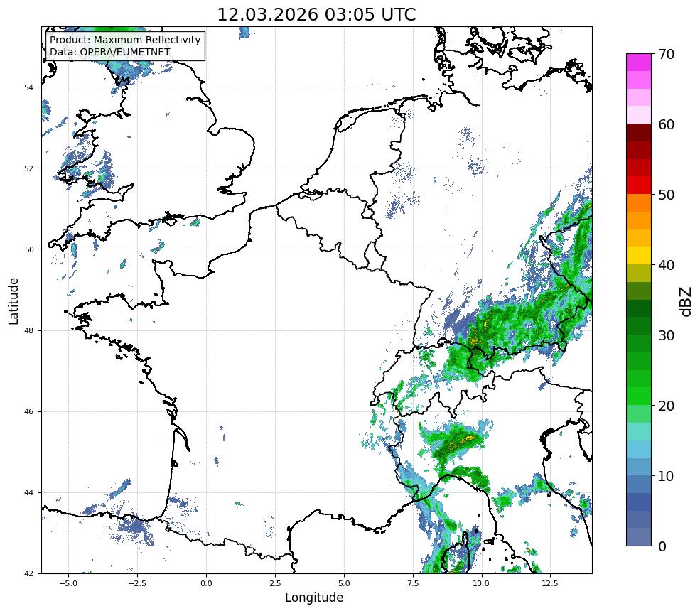Viewport: 700px width, 611px height.
Task: Click the magenta top swatch of colorbar
Action: (x=638, y=63)
